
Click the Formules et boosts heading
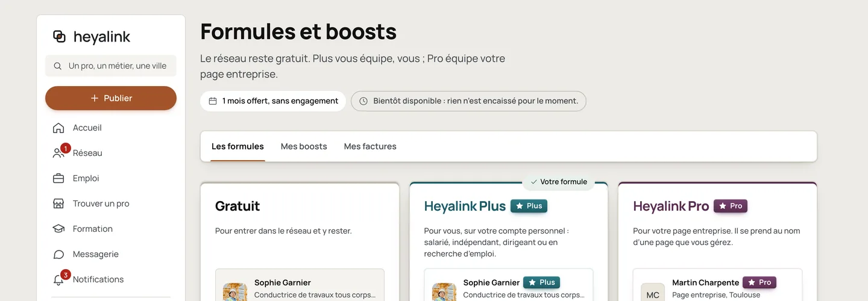click(x=298, y=31)
